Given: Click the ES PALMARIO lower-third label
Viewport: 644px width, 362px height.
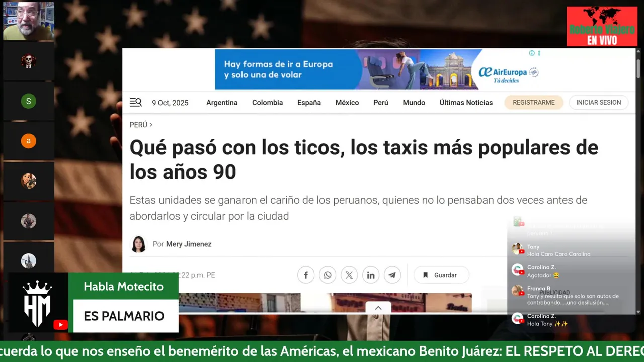Looking at the screenshot, I should click(x=124, y=316).
